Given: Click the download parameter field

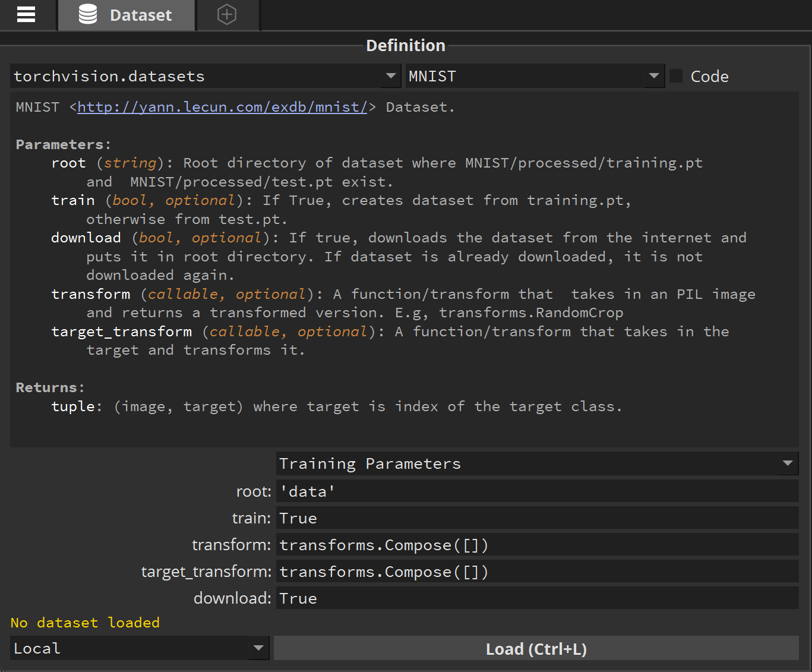Looking at the screenshot, I should [x=537, y=598].
